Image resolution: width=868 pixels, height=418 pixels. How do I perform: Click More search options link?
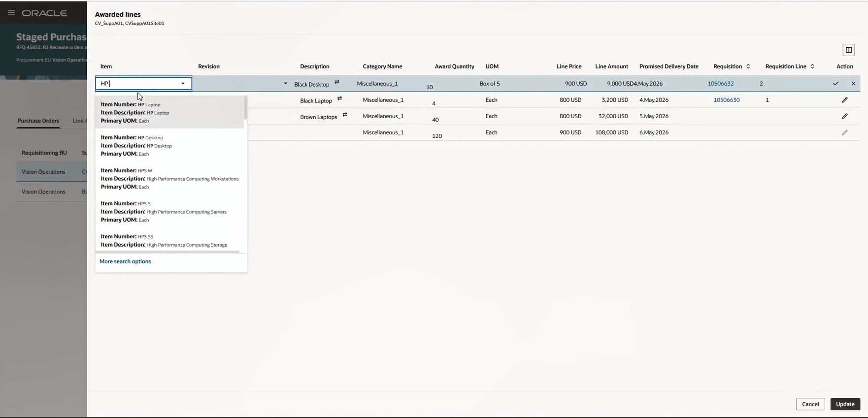coord(125,261)
